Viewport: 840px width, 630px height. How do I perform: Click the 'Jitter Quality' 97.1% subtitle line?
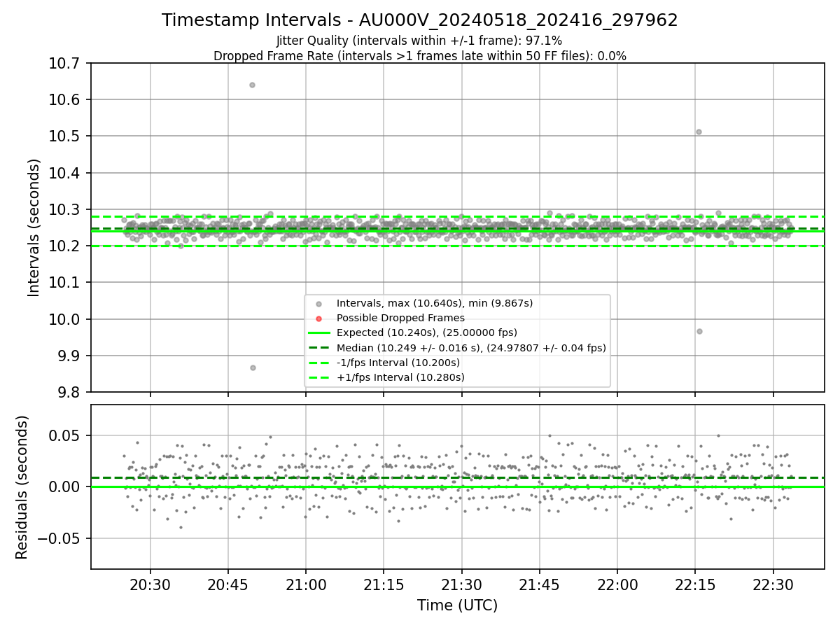tap(419, 41)
